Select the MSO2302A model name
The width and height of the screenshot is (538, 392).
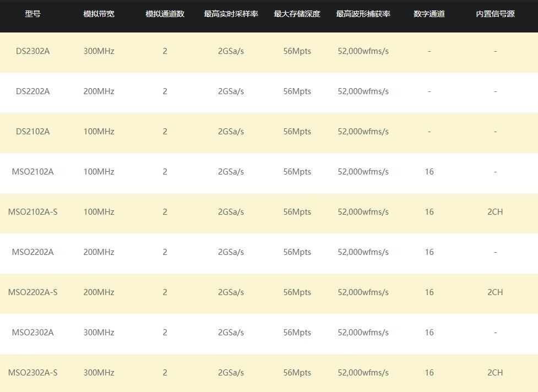(x=32, y=333)
